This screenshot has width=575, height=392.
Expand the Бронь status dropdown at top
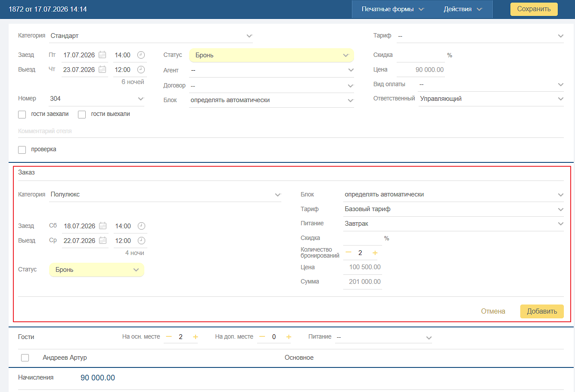tap(271, 55)
